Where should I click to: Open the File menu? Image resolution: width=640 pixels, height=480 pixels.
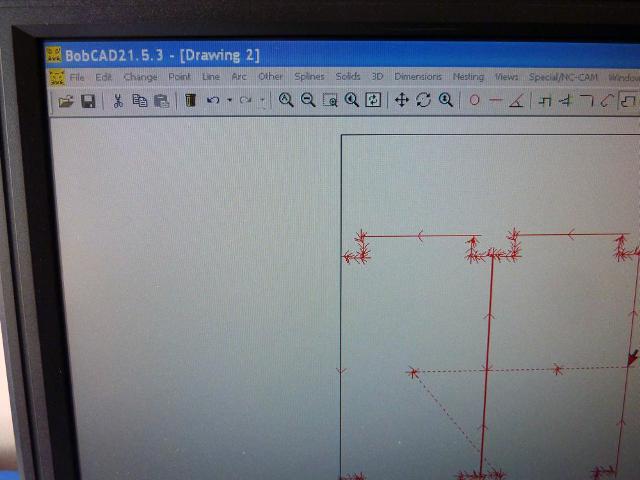[x=77, y=77]
